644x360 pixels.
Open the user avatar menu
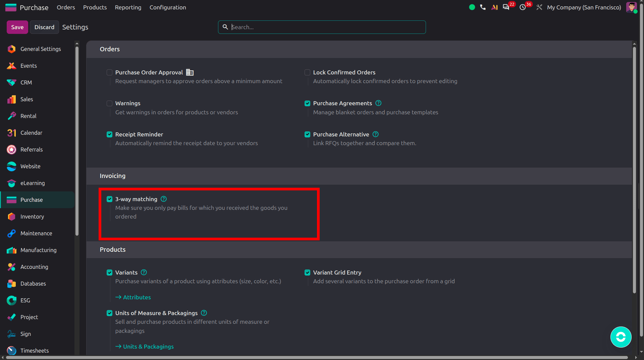coord(632,7)
